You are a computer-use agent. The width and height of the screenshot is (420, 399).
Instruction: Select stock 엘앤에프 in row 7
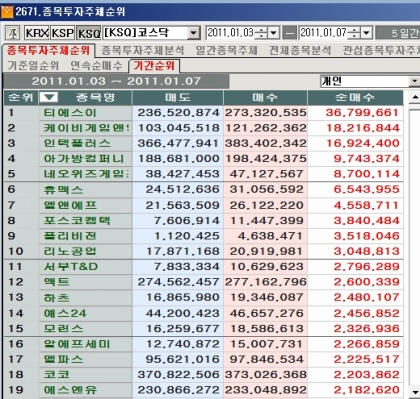tap(70, 205)
